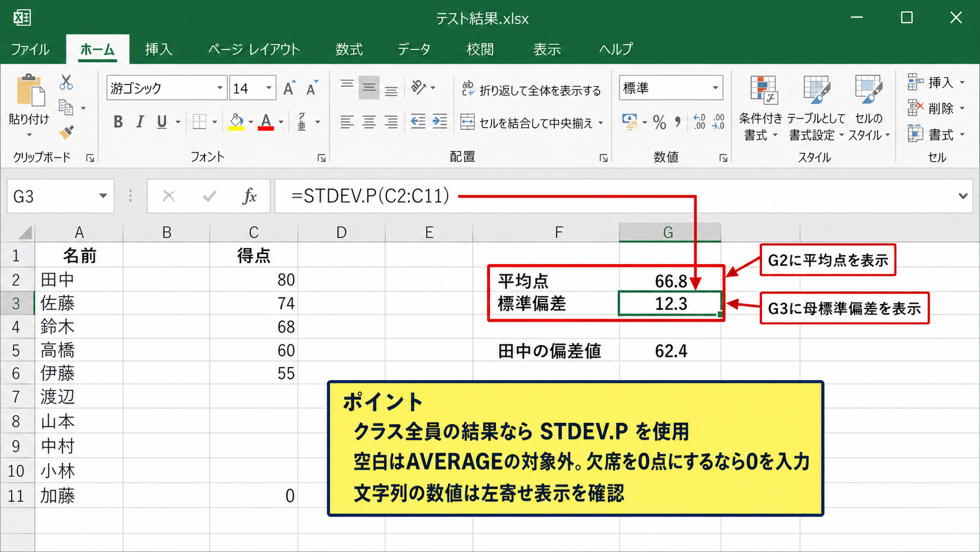
Task: Switch to 数式 tab
Action: [x=349, y=49]
